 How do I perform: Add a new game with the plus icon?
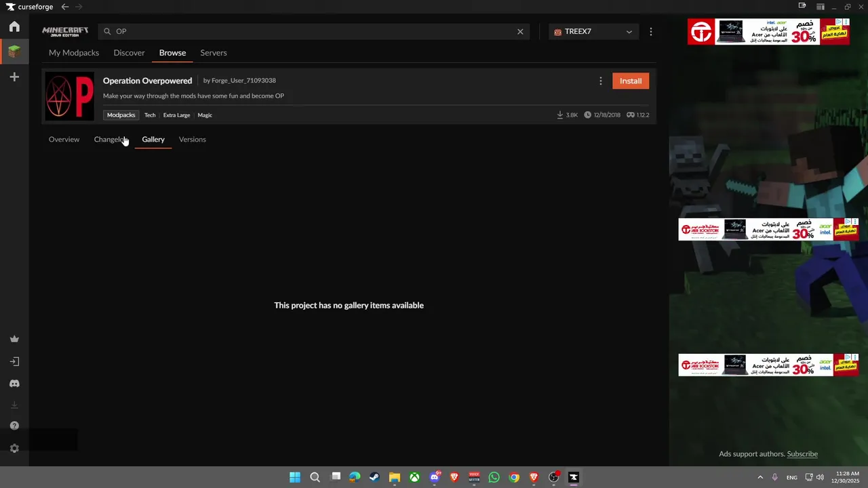[14, 77]
